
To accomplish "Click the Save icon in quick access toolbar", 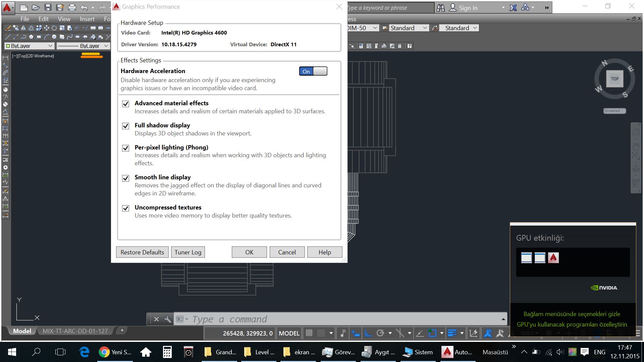I will point(48,7).
